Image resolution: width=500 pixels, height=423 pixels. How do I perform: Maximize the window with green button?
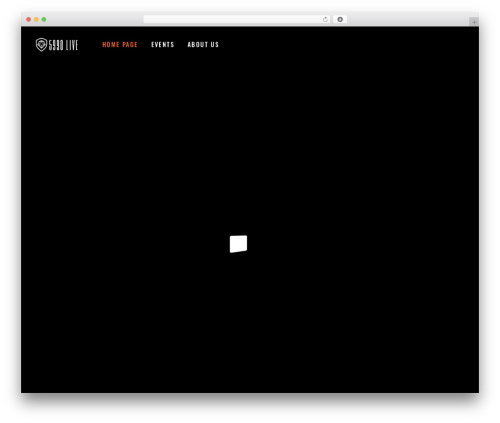point(44,19)
